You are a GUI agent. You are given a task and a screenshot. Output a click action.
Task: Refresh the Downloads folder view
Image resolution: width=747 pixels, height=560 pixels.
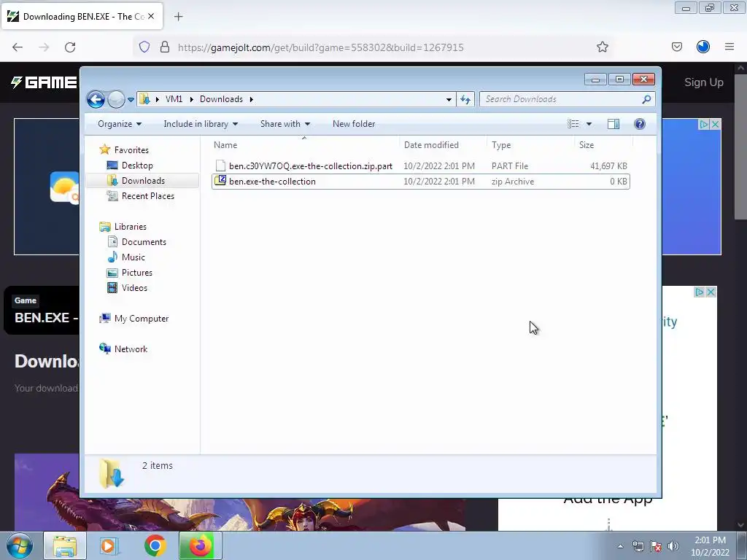click(x=465, y=99)
